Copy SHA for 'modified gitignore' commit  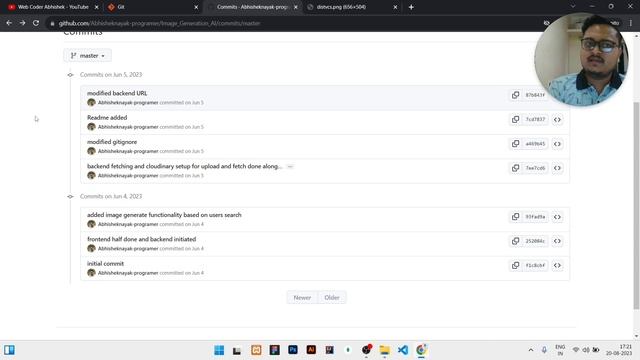pos(516,144)
